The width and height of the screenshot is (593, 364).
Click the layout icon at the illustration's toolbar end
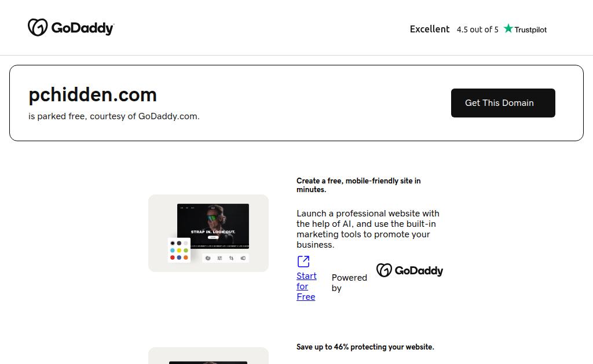[x=243, y=258]
